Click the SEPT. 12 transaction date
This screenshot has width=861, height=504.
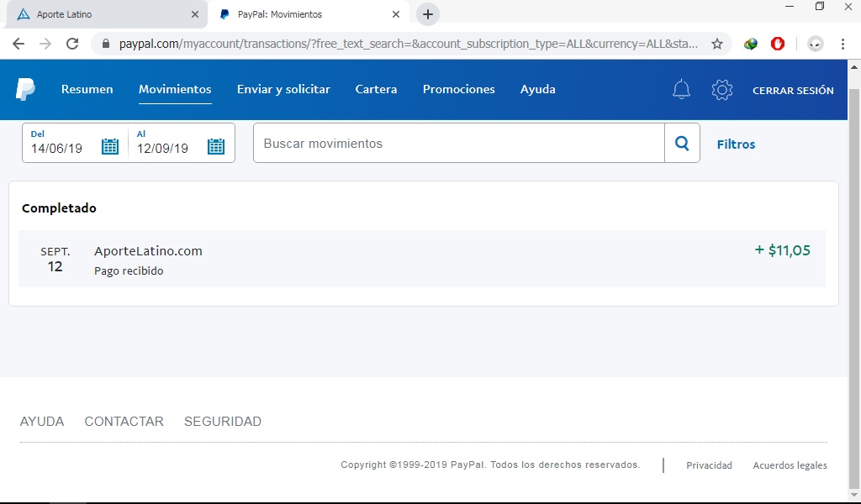click(x=55, y=260)
